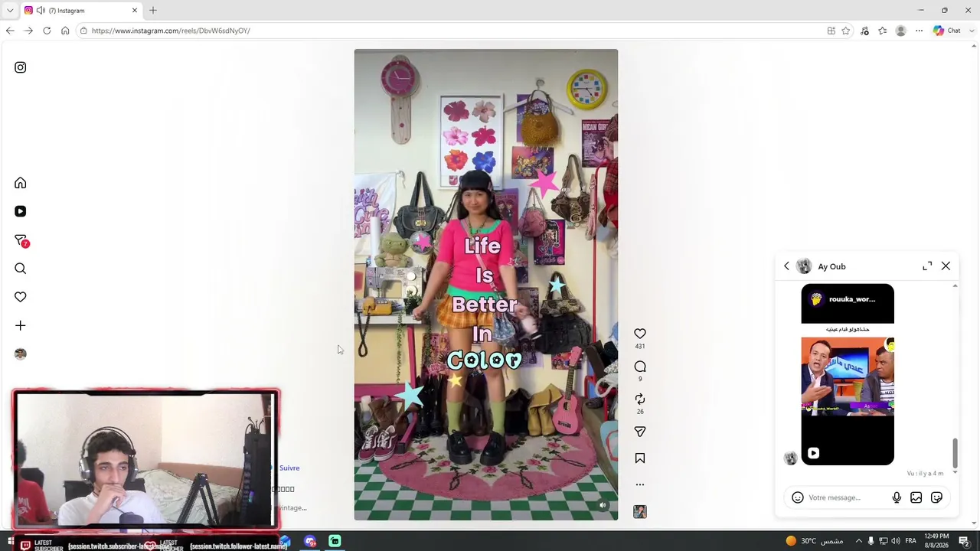Attach a photo in the chat
The width and height of the screenshot is (980, 551).
pos(916,497)
